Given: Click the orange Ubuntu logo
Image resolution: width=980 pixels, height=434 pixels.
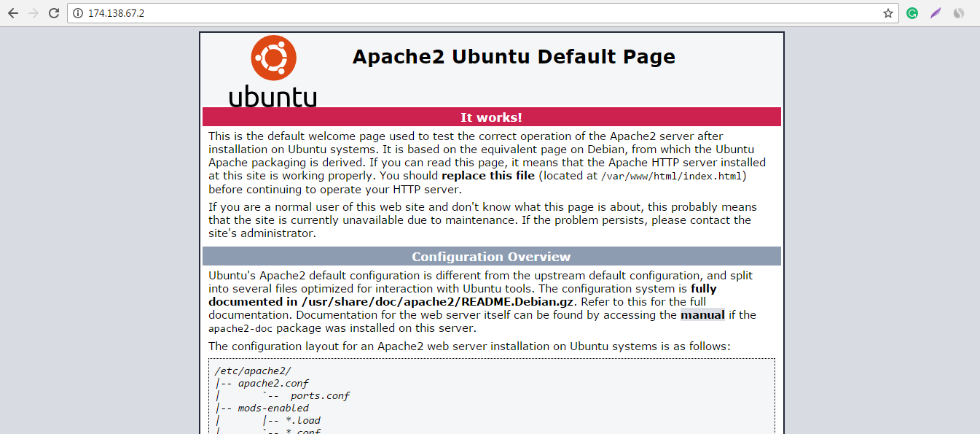Looking at the screenshot, I should (x=273, y=58).
